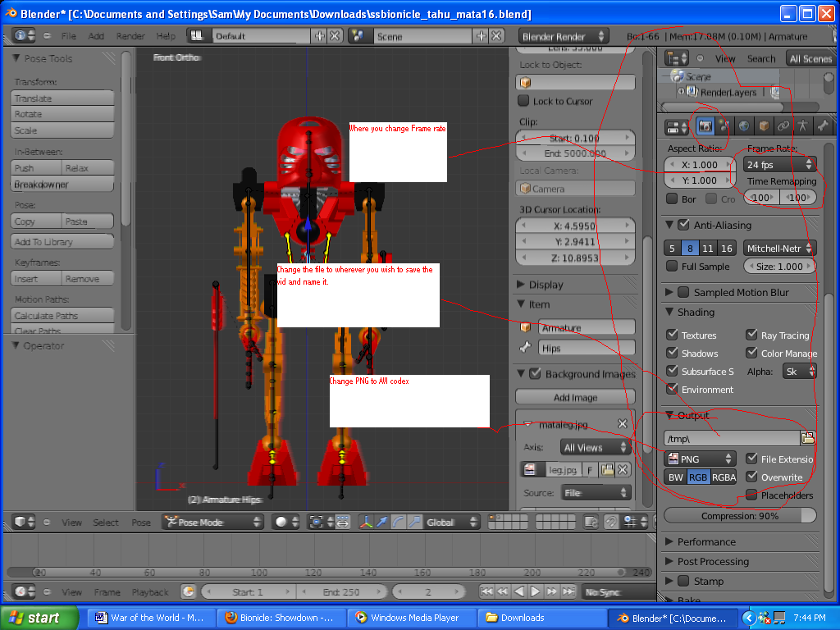Image resolution: width=840 pixels, height=630 pixels.
Task: Open the Frame Rate 24 fps dropdown
Action: pyautogui.click(x=778, y=164)
